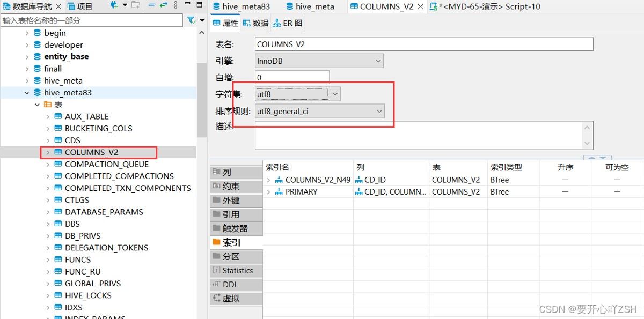Viewport: 644px width, 319px height.
Task: Expand the developer database node
Action: 27,45
